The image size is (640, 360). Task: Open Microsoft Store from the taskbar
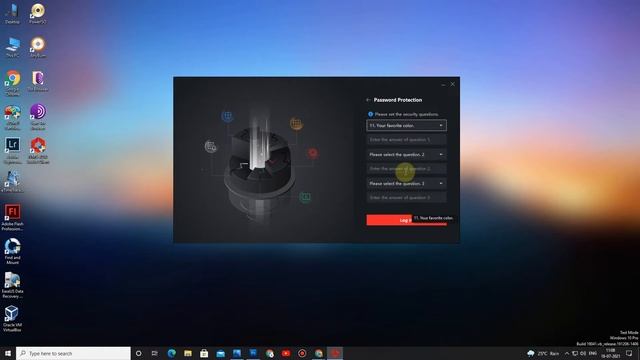click(204, 353)
